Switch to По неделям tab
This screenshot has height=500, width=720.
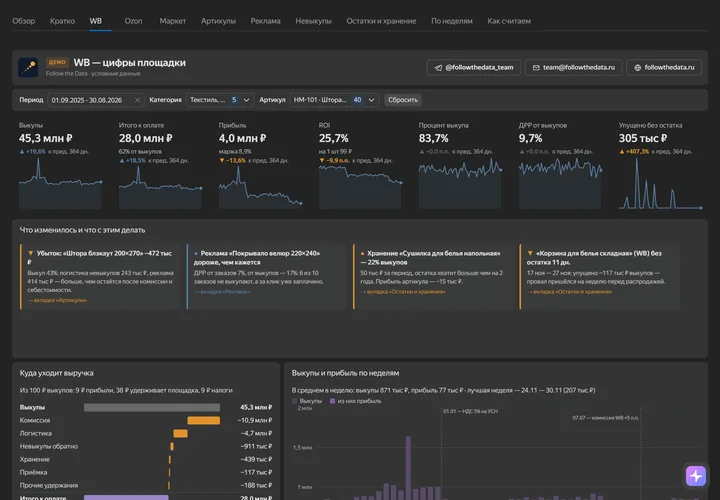[451, 21]
